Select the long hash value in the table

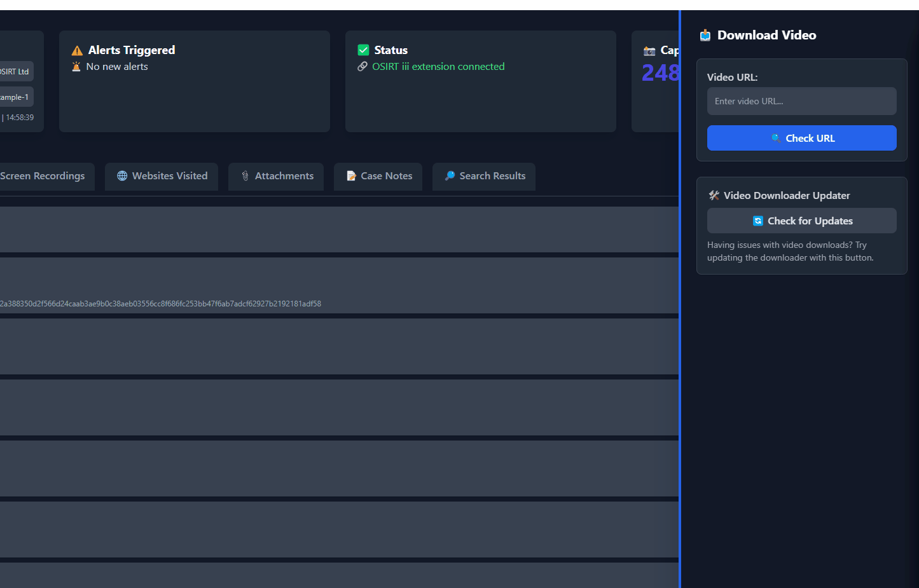161,303
